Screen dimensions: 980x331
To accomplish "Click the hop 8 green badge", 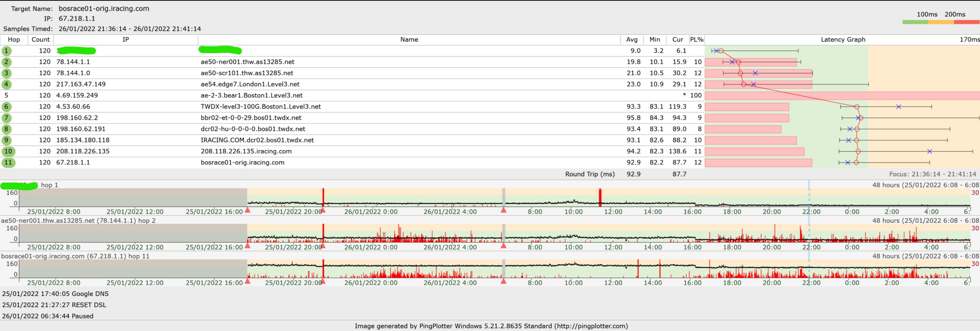I will (x=6, y=129).
